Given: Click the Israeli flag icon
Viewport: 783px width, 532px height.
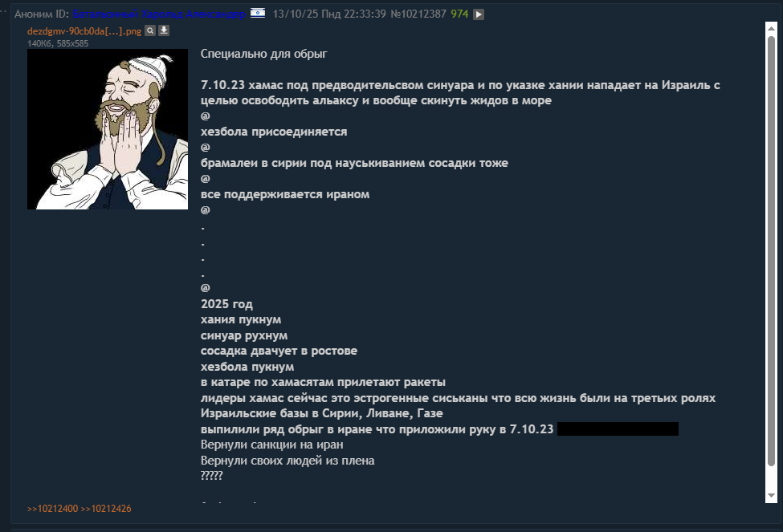Looking at the screenshot, I should coord(258,13).
